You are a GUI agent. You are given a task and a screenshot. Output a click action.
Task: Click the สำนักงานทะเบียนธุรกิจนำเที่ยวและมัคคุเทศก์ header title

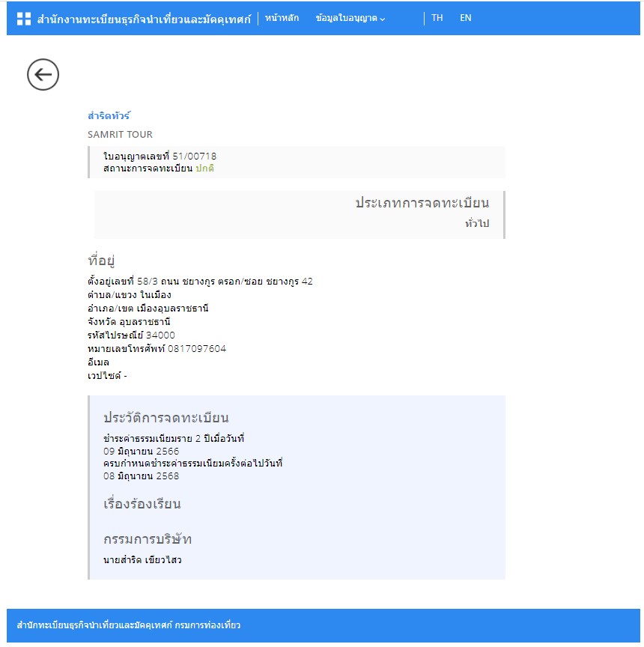(x=144, y=19)
